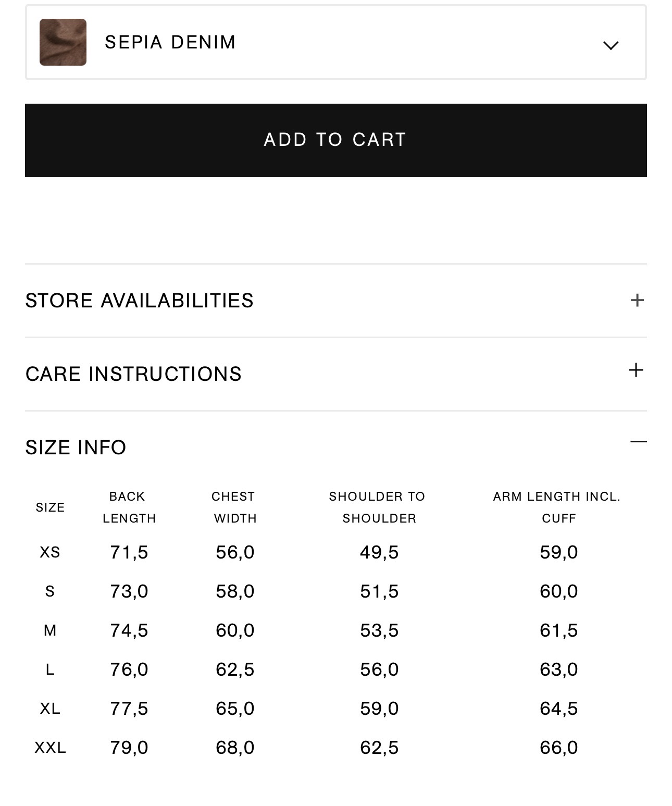This screenshot has width=672, height=806.
Task: Click the Shoulder to Shoulder column header
Action: pyautogui.click(x=378, y=507)
